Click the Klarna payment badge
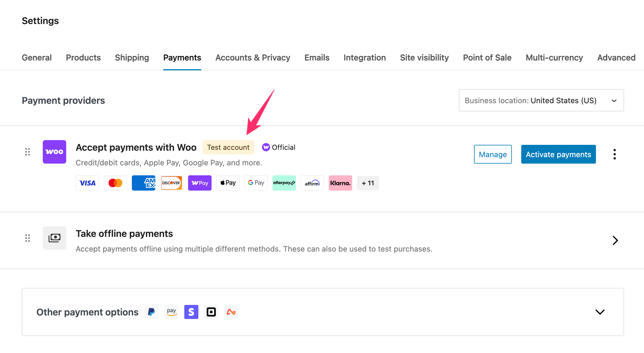 [x=340, y=183]
